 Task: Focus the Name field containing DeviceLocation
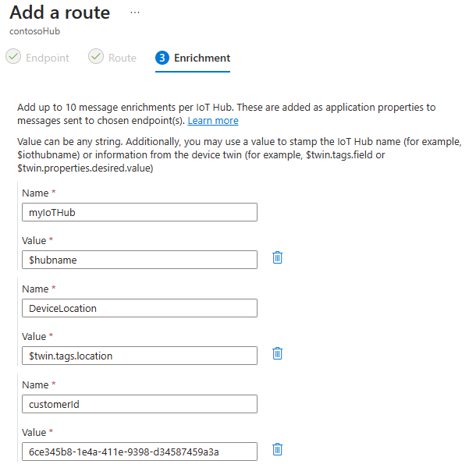[x=140, y=308]
